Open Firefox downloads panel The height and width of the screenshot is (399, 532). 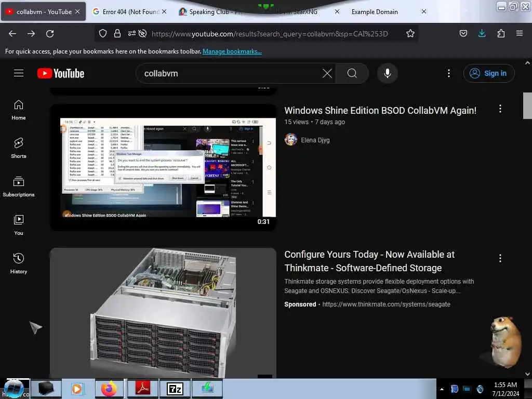482,33
